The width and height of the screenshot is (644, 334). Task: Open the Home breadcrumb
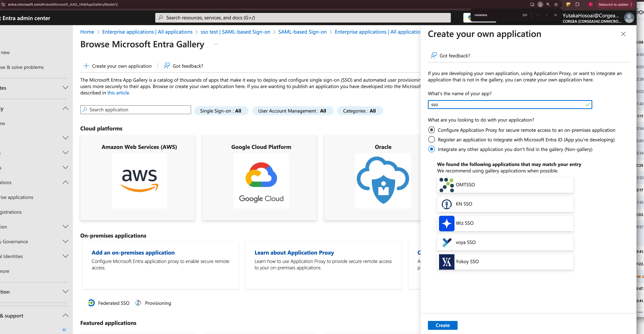[x=87, y=32]
